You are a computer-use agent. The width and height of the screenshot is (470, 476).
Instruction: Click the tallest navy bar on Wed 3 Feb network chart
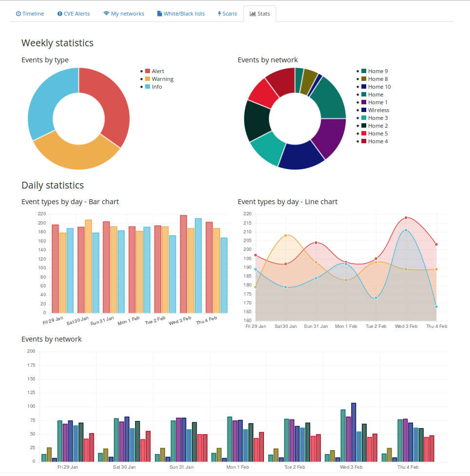(354, 432)
